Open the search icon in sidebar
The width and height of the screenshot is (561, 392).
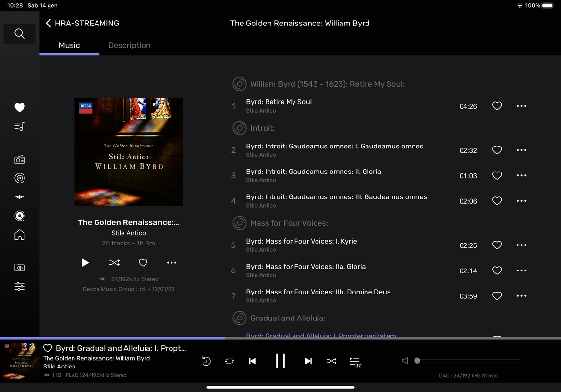tap(19, 34)
